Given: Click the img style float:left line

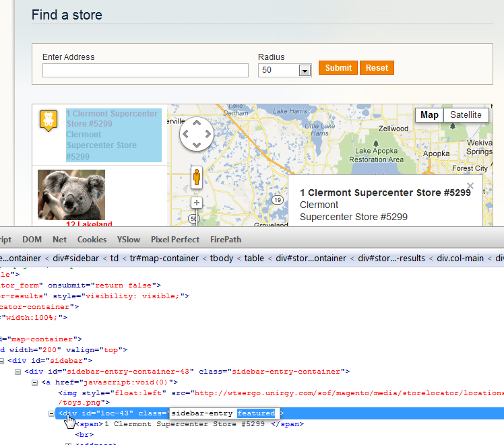Looking at the screenshot, I should 281,397.
